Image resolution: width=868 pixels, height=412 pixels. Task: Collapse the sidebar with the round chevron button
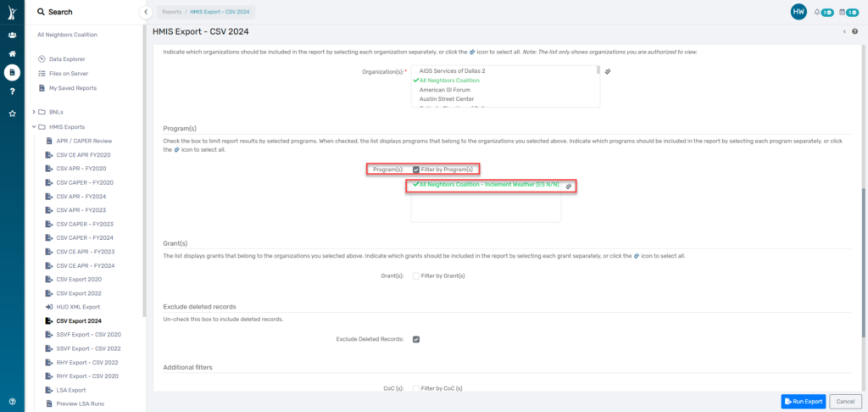coord(145,12)
